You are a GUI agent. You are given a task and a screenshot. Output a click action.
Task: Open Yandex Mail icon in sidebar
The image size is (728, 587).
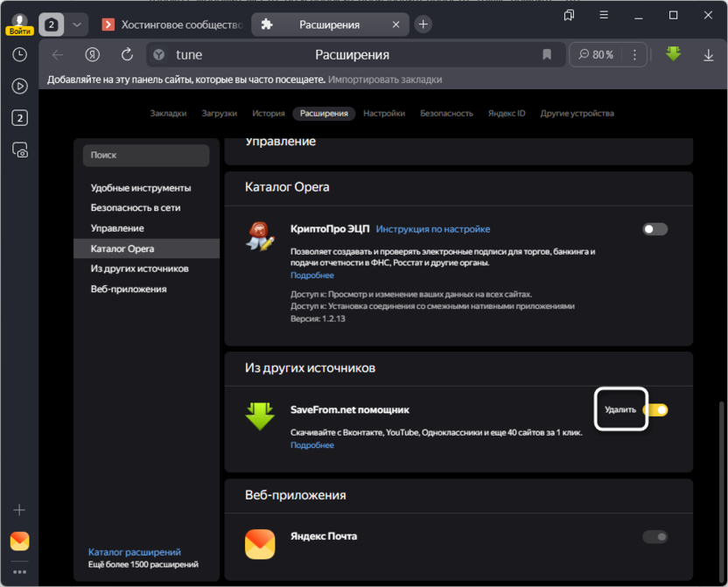[x=19, y=541]
